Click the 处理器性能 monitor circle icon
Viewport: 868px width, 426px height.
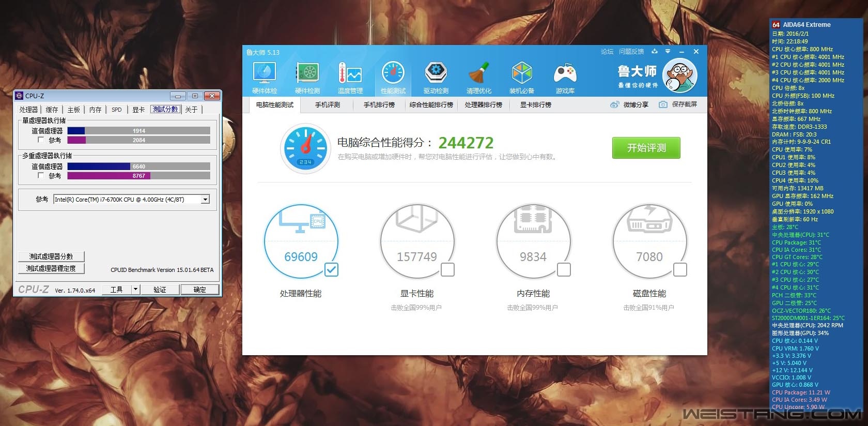(x=301, y=241)
